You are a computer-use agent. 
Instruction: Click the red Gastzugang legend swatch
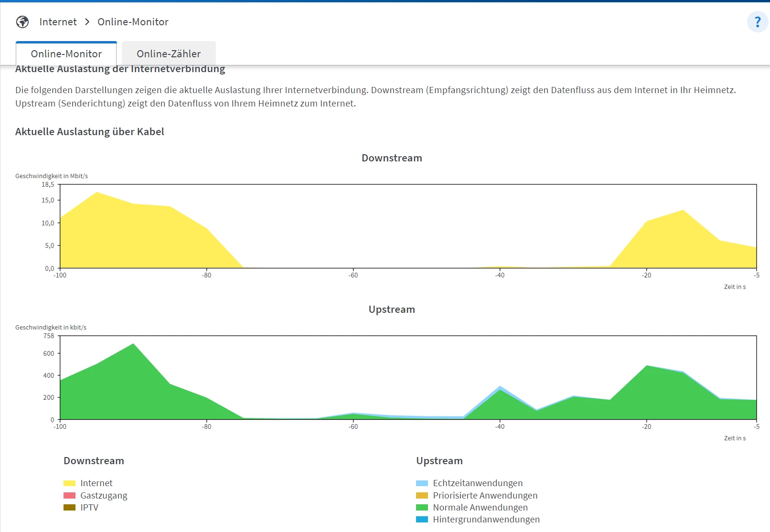[x=70, y=495]
